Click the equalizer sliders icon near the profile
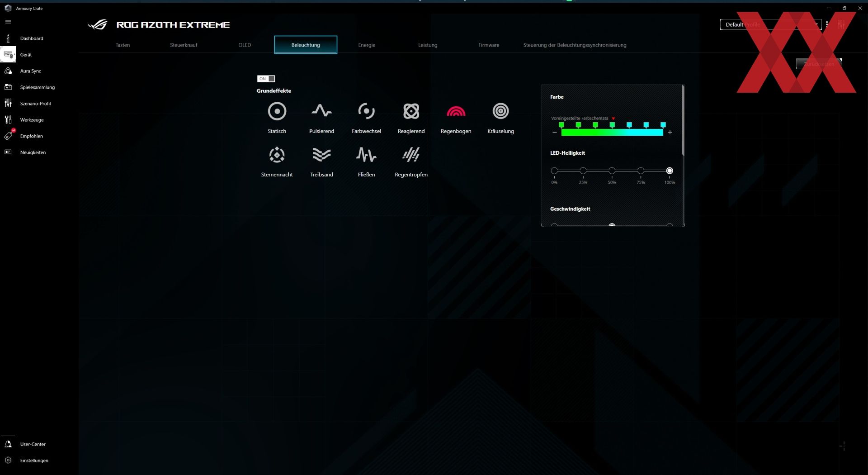 [x=841, y=24]
